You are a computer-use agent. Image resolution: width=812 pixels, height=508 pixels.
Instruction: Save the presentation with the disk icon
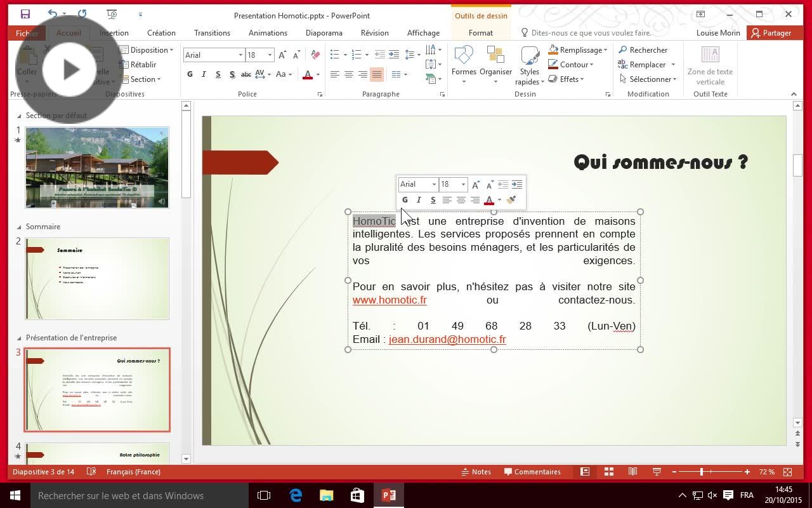pyautogui.click(x=25, y=14)
